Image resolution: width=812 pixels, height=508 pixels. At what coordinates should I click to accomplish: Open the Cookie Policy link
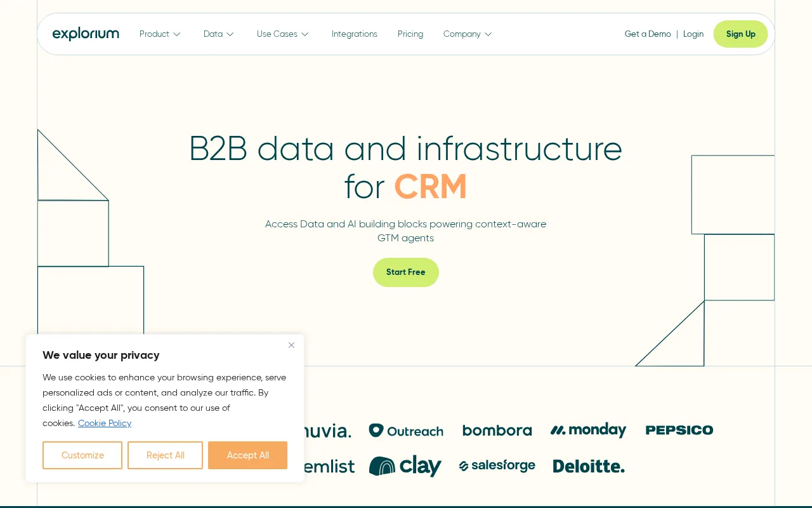(x=105, y=424)
